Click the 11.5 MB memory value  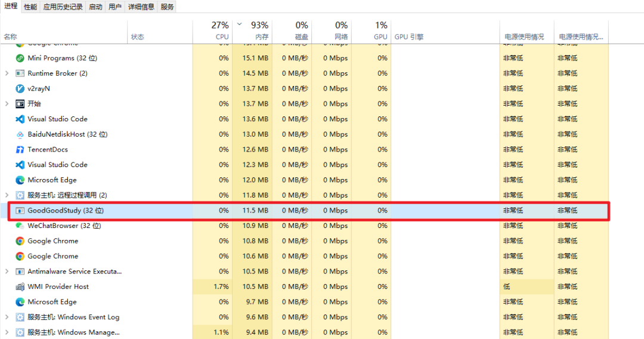click(255, 211)
